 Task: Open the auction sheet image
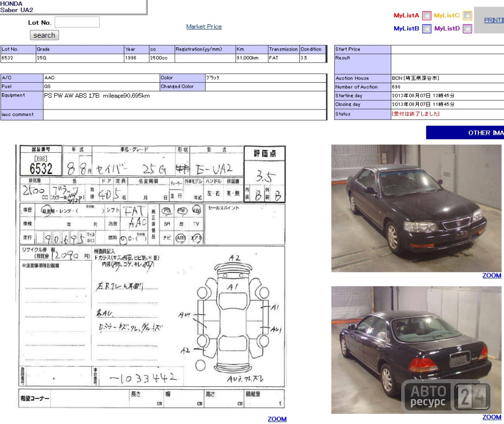(x=151, y=276)
